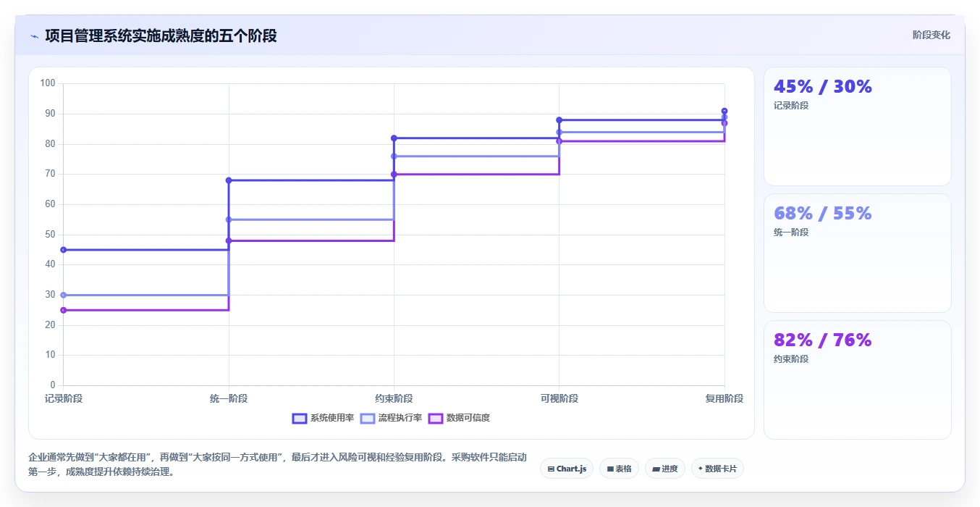Image resolution: width=980 pixels, height=507 pixels.
Task: Click the 数据卡片 tag
Action: (x=717, y=469)
